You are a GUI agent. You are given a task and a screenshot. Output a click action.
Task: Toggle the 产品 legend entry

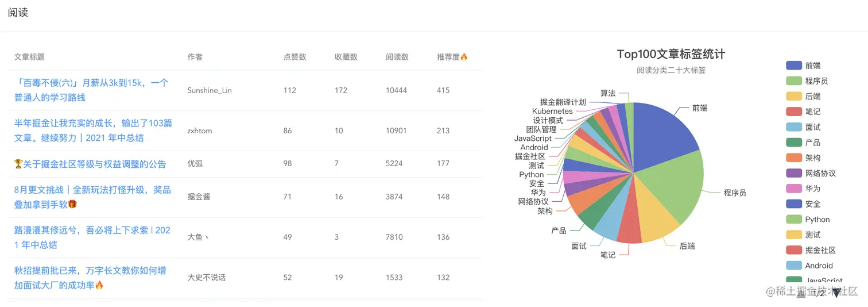coord(803,143)
